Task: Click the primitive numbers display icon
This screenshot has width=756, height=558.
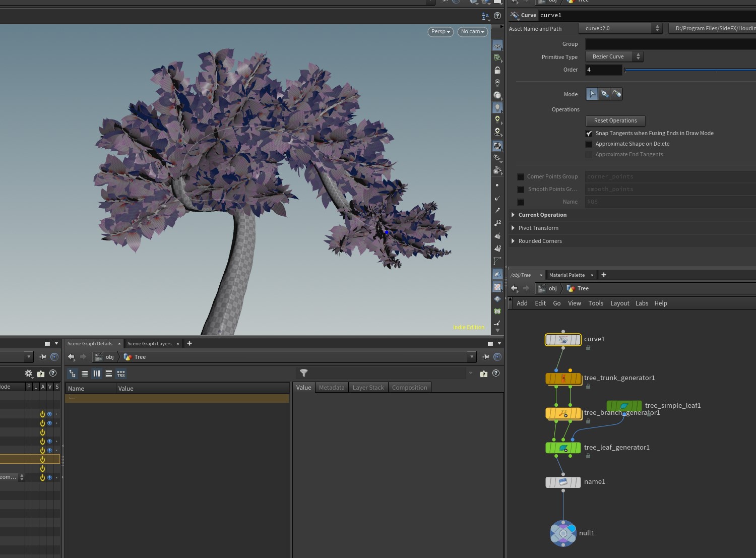Action: pyautogui.click(x=497, y=248)
